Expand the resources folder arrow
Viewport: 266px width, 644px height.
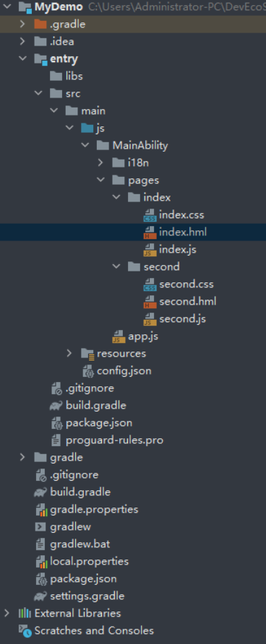[x=69, y=353]
